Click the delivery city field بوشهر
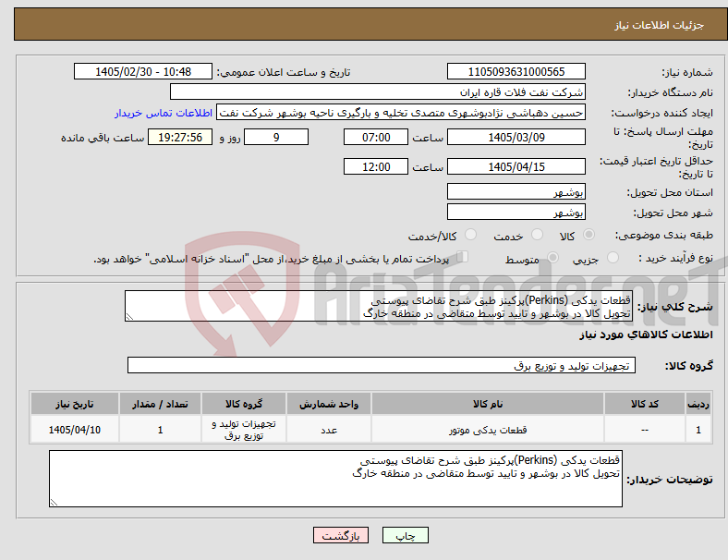The height and width of the screenshot is (560, 728). [x=516, y=212]
